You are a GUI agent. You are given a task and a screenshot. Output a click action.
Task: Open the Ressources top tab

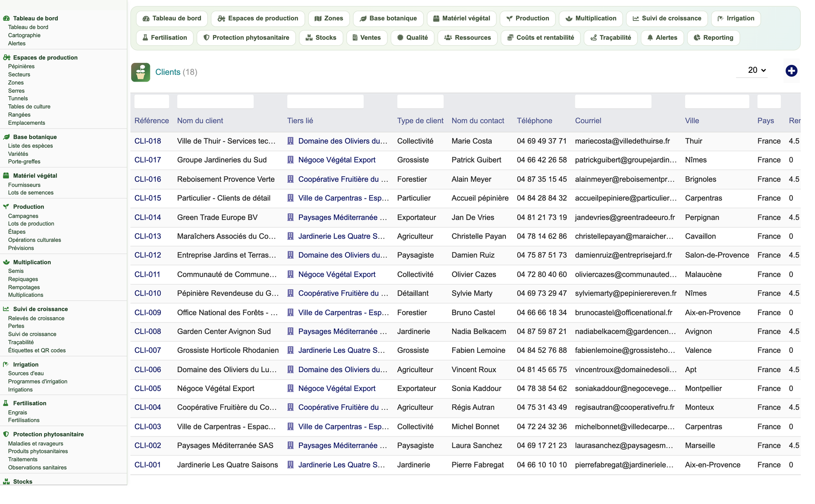click(467, 38)
